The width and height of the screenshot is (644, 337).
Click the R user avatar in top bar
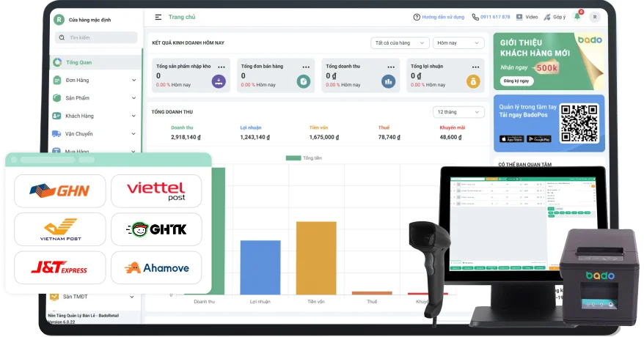point(595,18)
